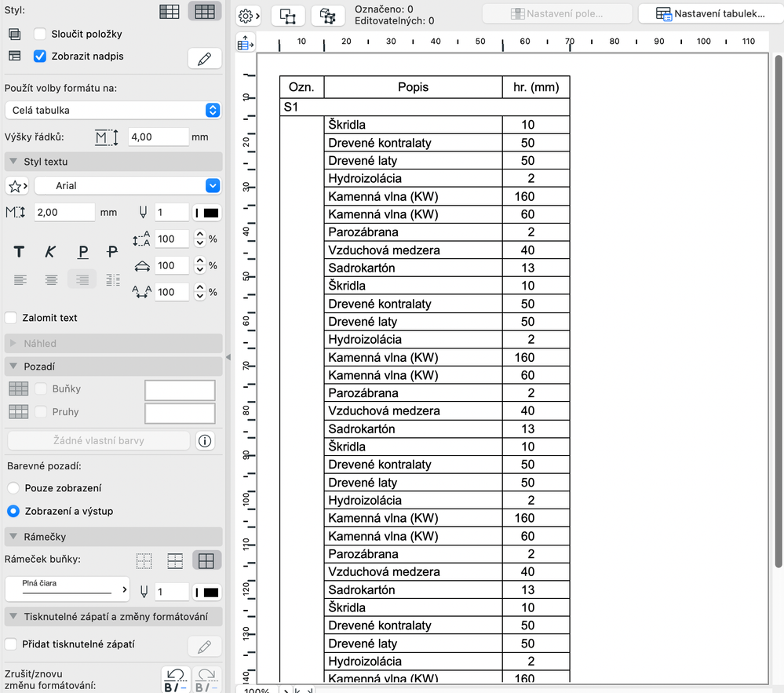Viewport: 784px width, 693px height.
Task: Click the Nastavení pole... button
Action: click(557, 14)
